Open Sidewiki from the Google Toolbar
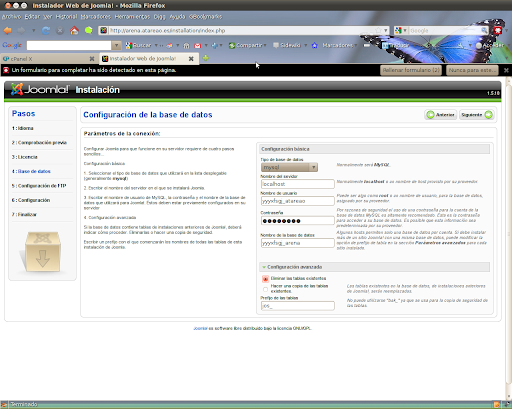The width and height of the screenshot is (512, 409). coord(287,45)
